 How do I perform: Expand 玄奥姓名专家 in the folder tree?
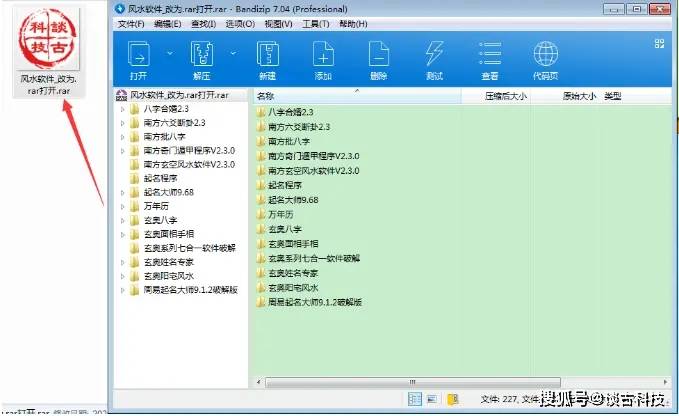(123, 262)
